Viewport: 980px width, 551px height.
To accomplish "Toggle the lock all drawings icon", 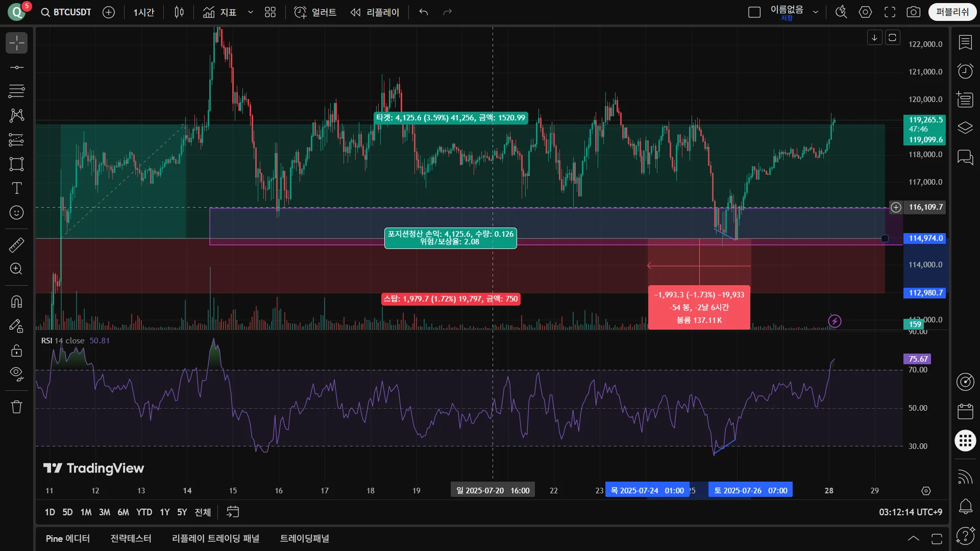I will pos(16,350).
